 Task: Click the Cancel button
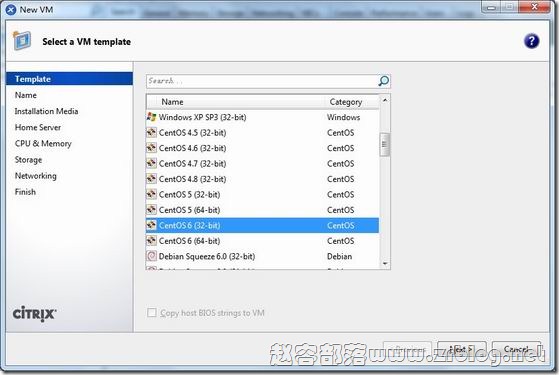pyautogui.click(x=517, y=349)
